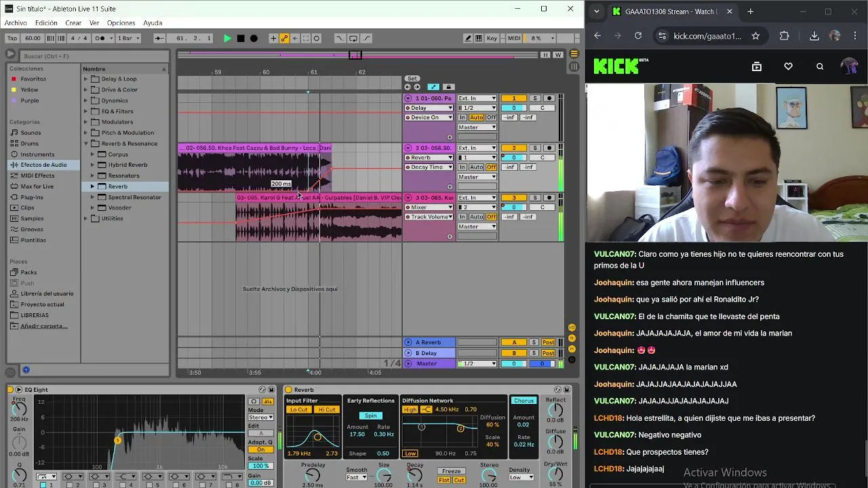
Task: Enable Key map mode switch
Action: pyautogui.click(x=492, y=39)
